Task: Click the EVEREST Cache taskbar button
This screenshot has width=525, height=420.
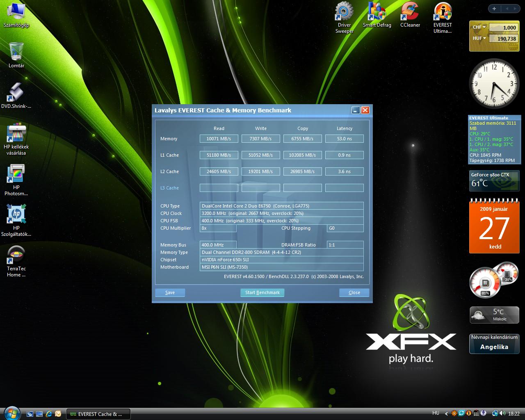Action: [x=98, y=414]
